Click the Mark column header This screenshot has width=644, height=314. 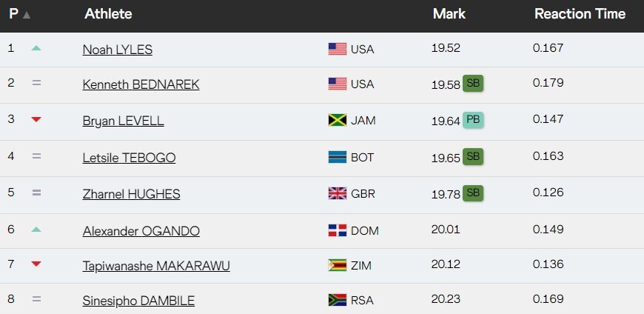449,14
